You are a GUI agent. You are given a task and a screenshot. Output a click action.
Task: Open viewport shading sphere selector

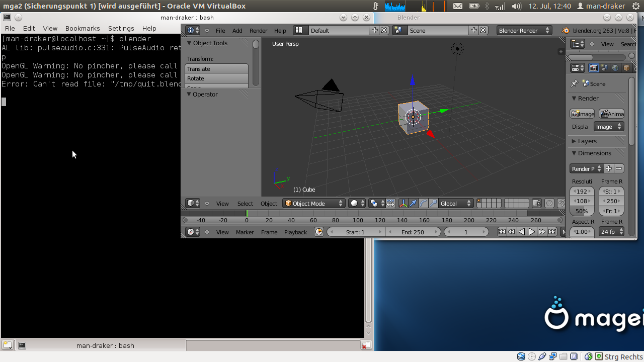pos(357,203)
